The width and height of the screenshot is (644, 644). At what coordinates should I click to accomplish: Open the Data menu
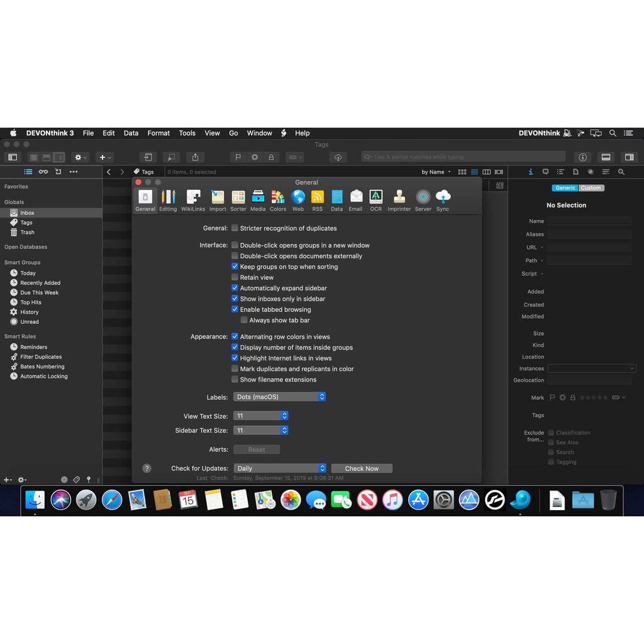(131, 133)
